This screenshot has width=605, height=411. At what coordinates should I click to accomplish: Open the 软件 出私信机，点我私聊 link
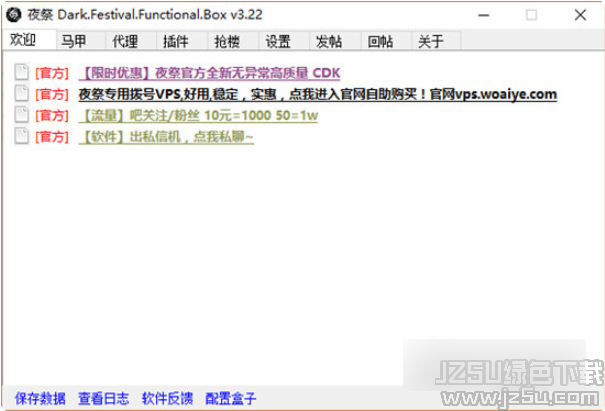[x=166, y=137]
